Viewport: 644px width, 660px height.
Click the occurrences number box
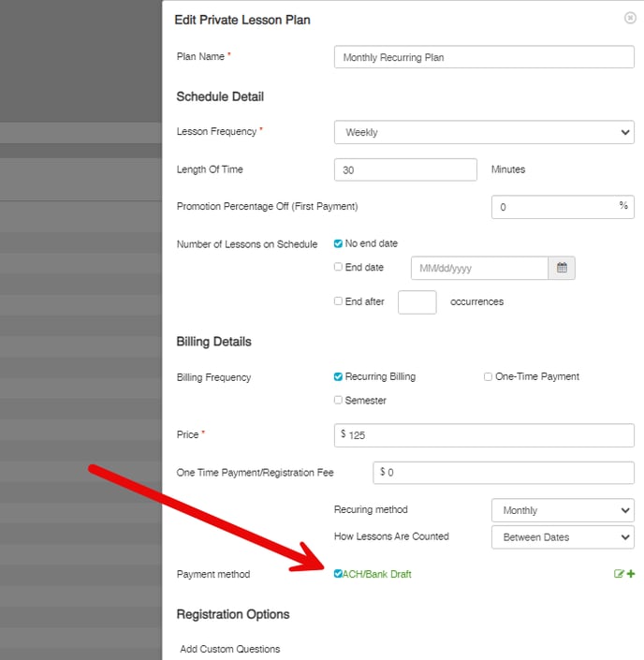pos(417,302)
